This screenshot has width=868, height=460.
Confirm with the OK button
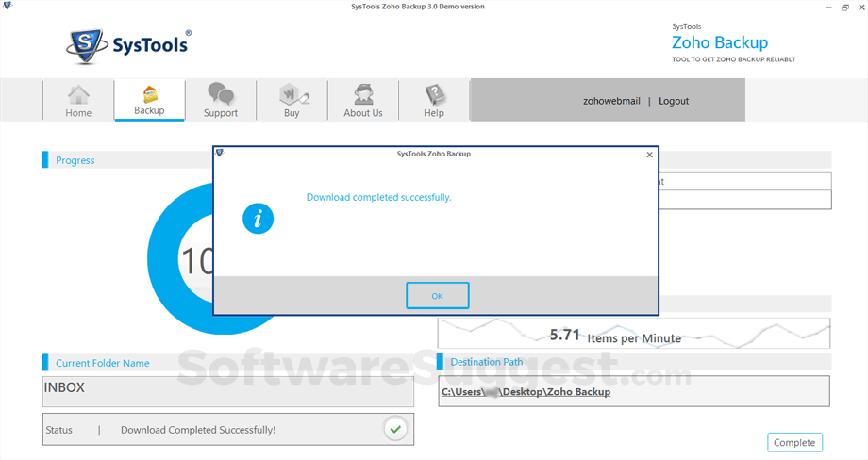(x=438, y=296)
